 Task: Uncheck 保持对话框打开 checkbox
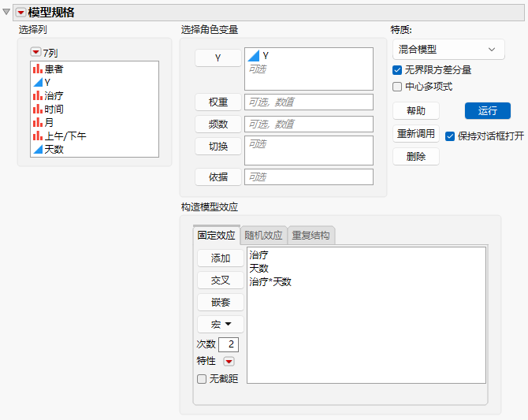tap(450, 136)
